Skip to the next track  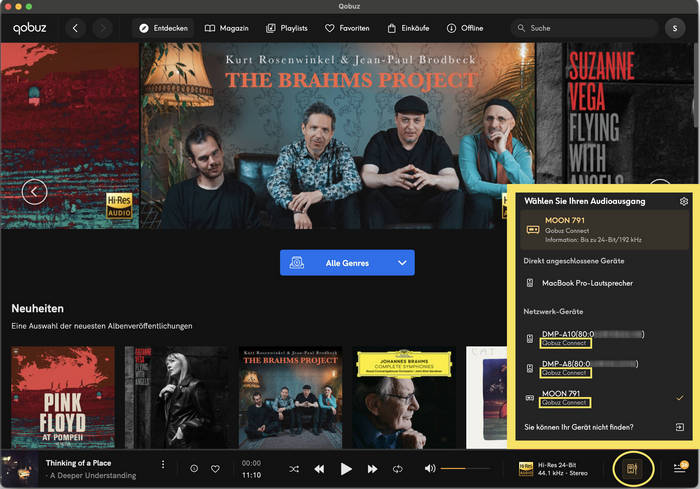pos(372,469)
